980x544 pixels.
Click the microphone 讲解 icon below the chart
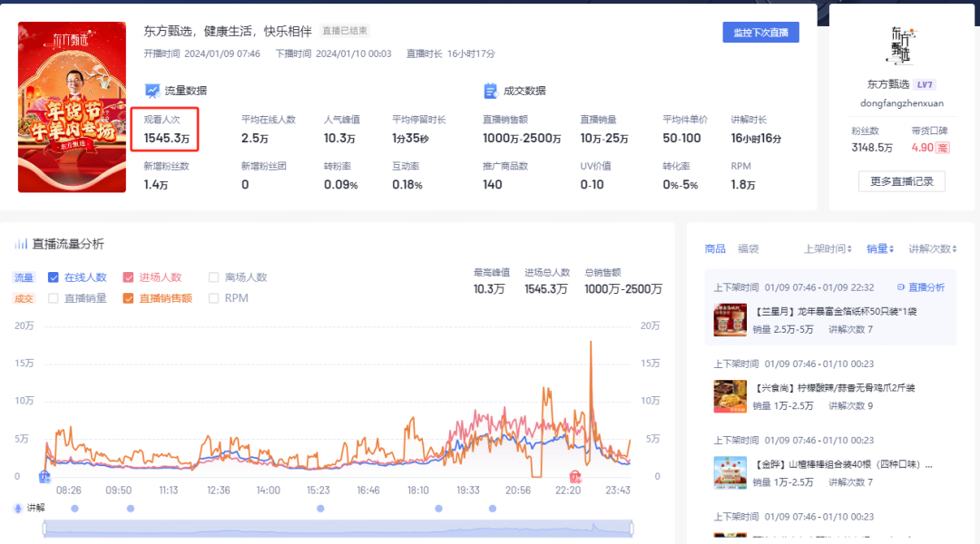(x=18, y=509)
